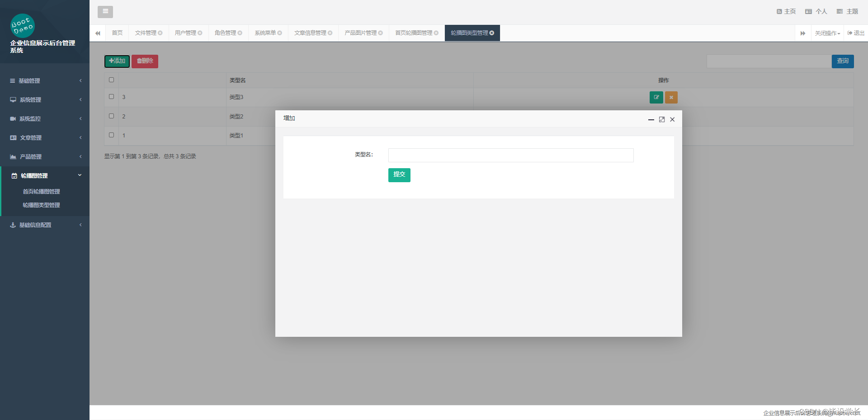Switch to the 首页轮播图管理 tab
Image resolution: width=868 pixels, height=420 pixels.
point(414,33)
